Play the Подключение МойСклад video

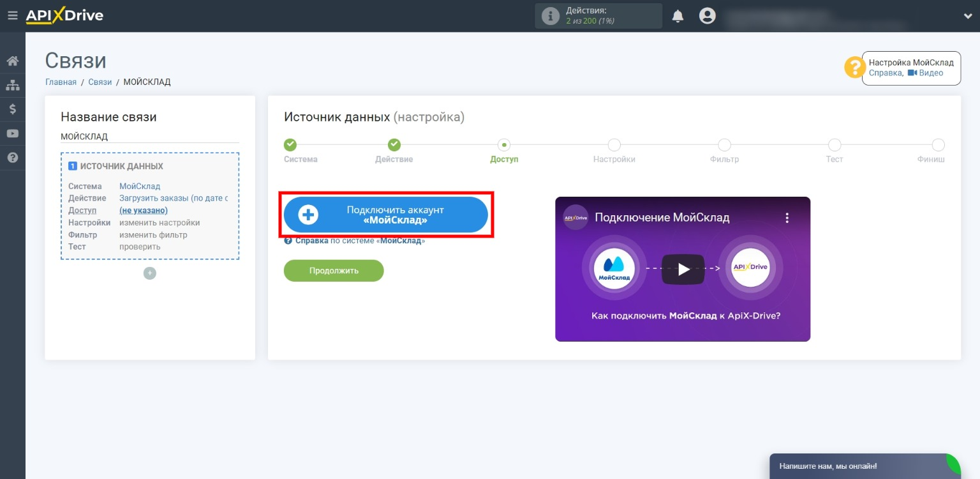point(683,269)
